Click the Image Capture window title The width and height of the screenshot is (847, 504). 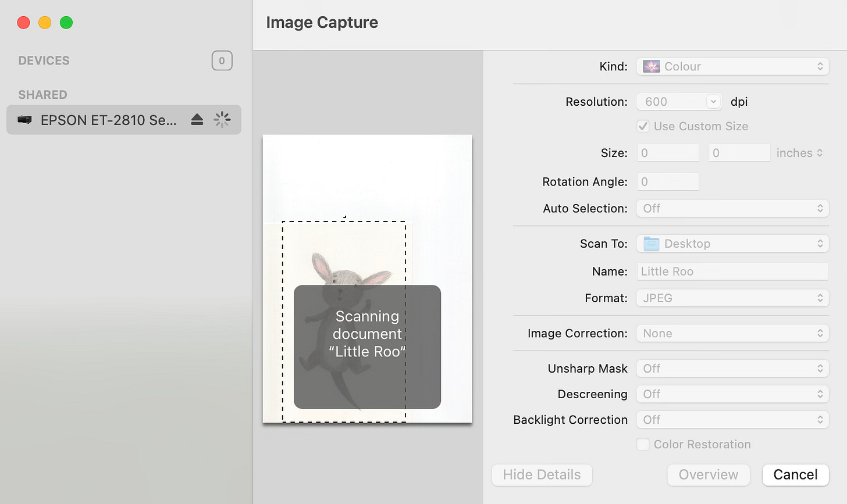point(322,22)
